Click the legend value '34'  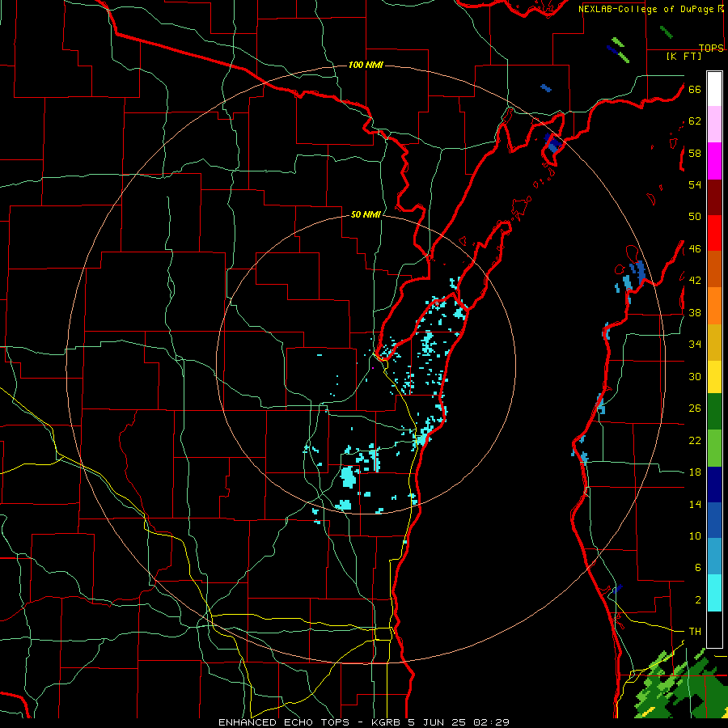click(x=695, y=345)
